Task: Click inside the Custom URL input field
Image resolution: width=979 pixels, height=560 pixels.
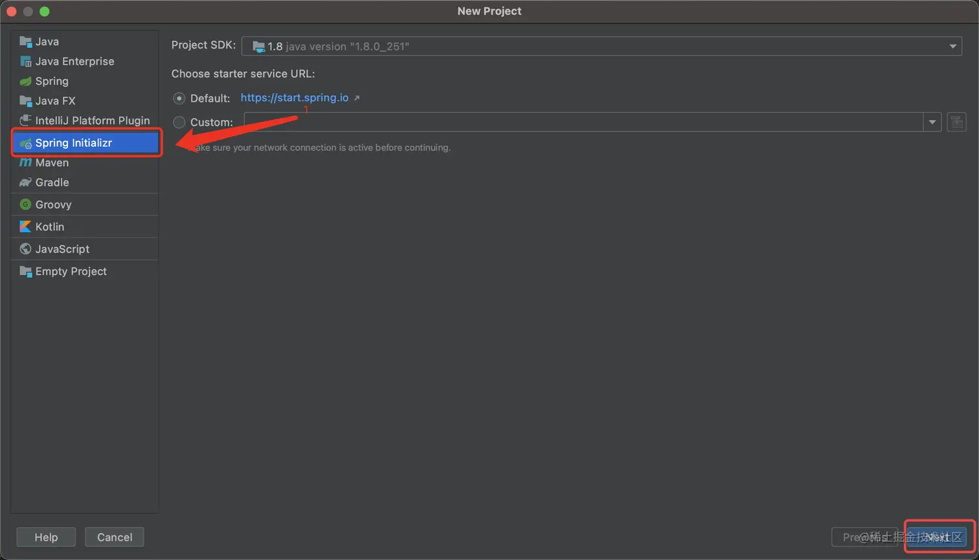Action: coord(583,122)
